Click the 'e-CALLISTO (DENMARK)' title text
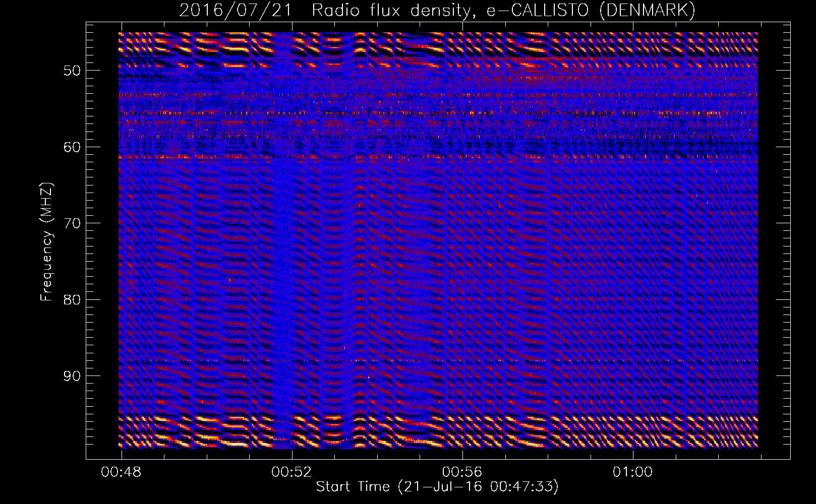Screen dimensions: 816x504 pos(591,10)
